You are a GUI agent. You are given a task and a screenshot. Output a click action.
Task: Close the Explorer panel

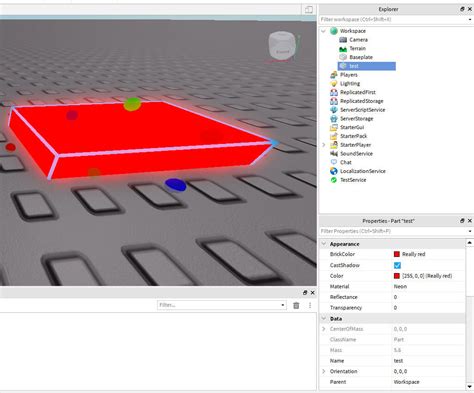(x=470, y=9)
